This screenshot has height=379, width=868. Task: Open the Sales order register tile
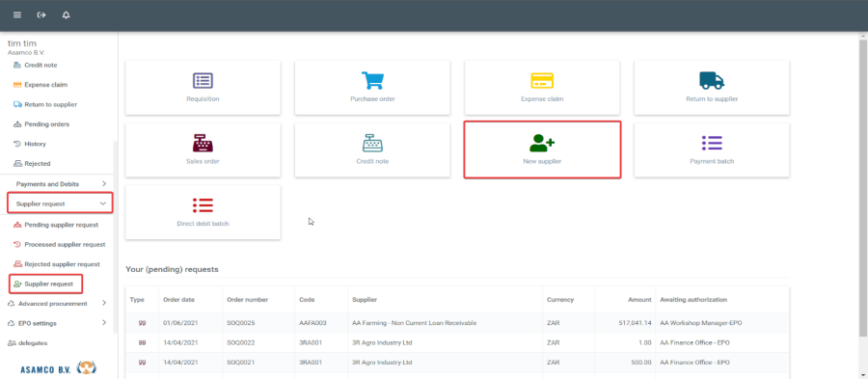[203, 149]
